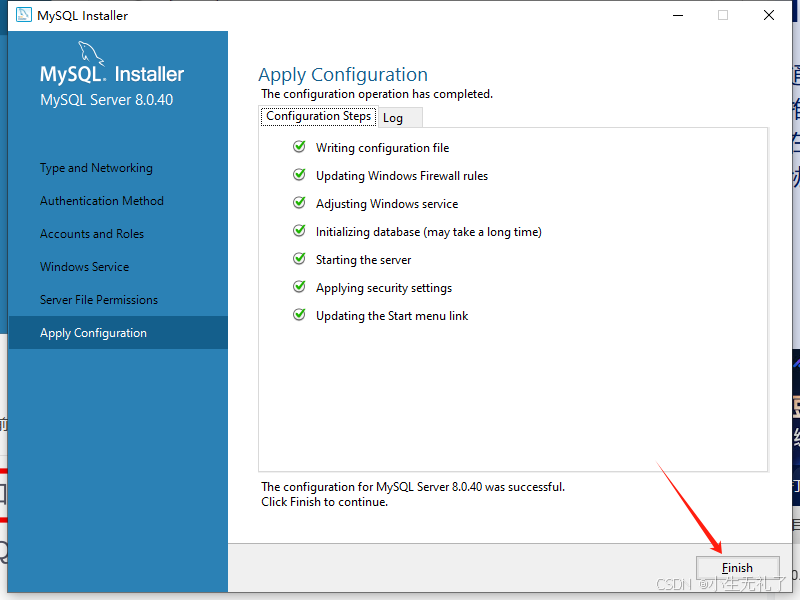The width and height of the screenshot is (800, 600).
Task: Click 'configuration for MySQL Server 8.0.40 was successful' text
Action: (x=423, y=487)
